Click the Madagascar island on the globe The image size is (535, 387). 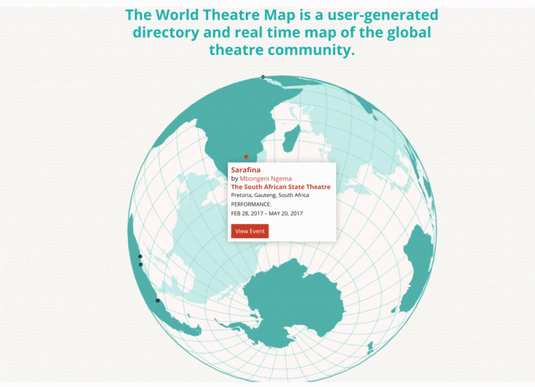point(293,138)
